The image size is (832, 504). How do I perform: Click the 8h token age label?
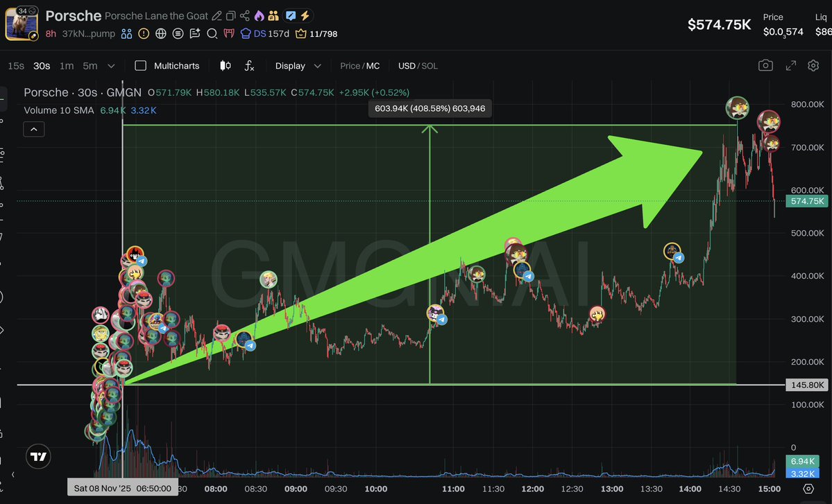[x=51, y=34]
